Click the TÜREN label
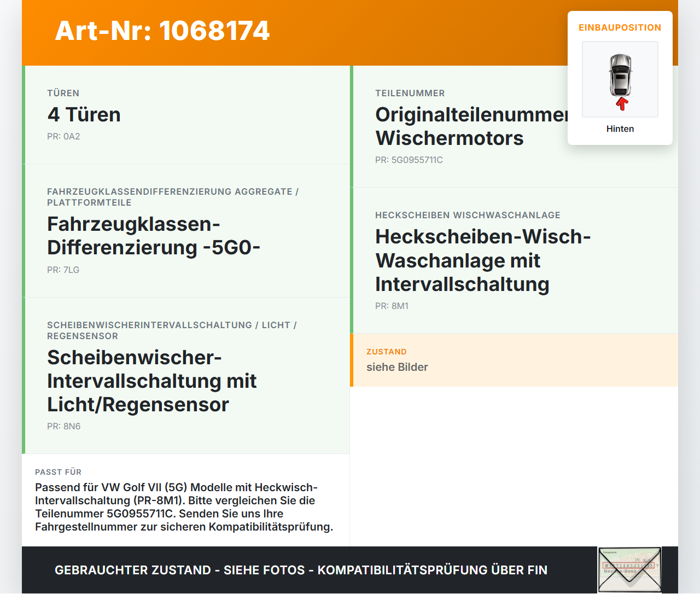700x594 pixels. coord(63,93)
